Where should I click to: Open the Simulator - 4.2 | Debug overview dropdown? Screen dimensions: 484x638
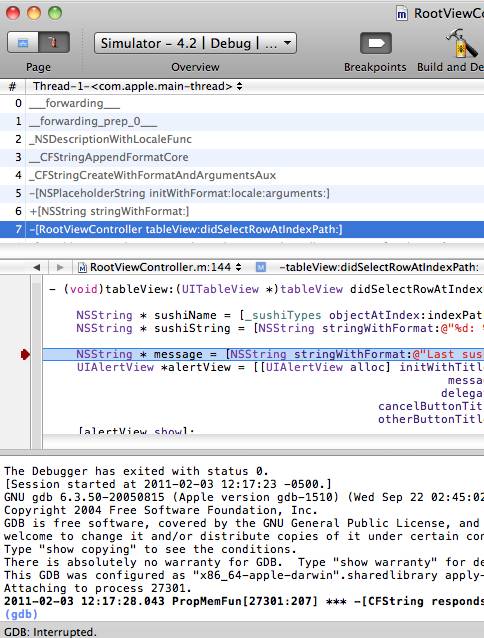click(195, 43)
